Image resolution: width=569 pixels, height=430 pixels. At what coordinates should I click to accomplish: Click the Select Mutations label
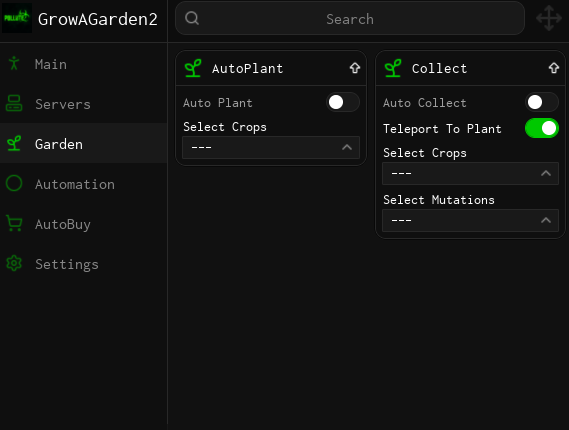coord(439,200)
